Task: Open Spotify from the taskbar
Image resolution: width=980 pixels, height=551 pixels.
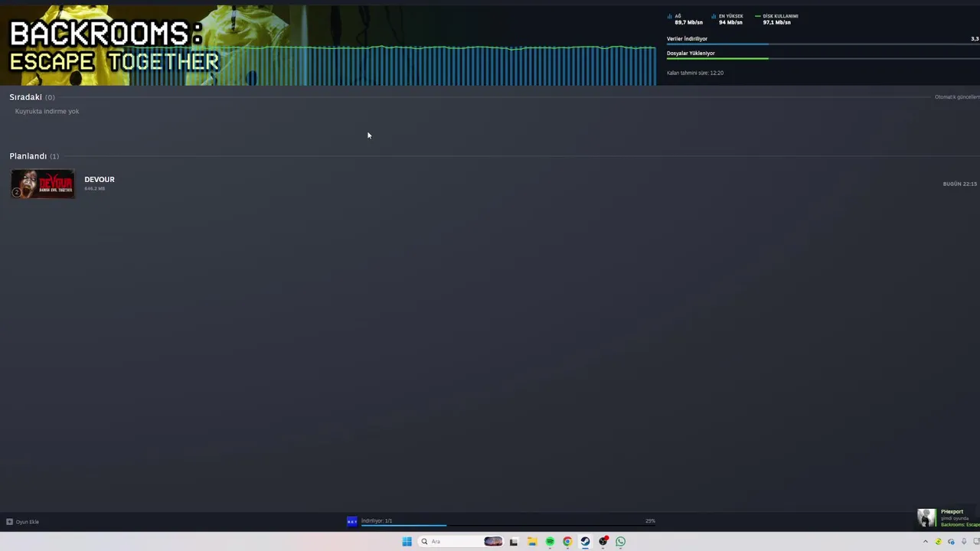Action: (x=550, y=541)
